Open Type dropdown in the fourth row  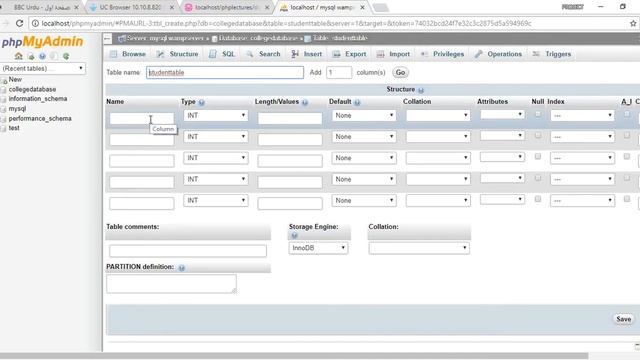216,179
